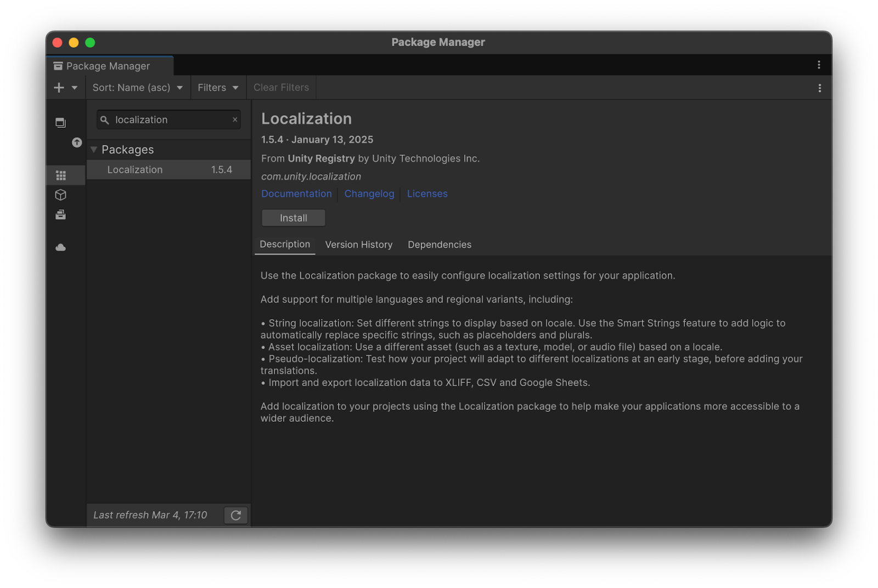Select the Unity Registry grid icon
This screenshot has width=878, height=588.
(61, 176)
